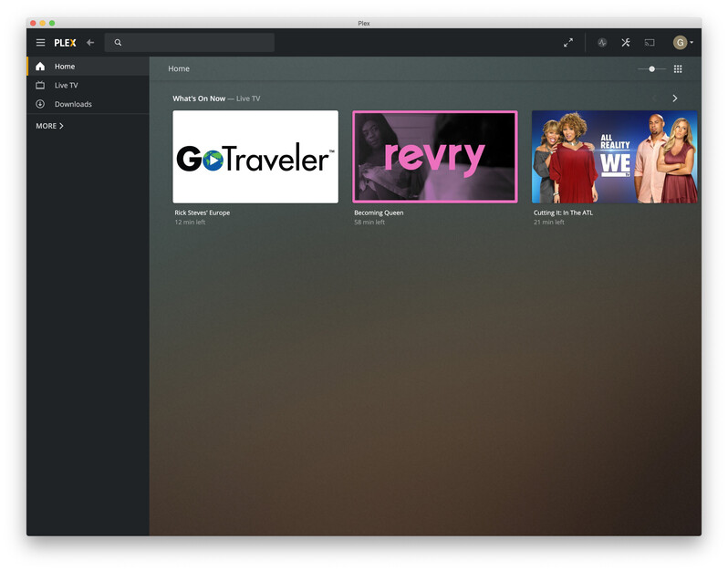Click the Live TV television icon
This screenshot has width=728, height=571.
point(40,86)
